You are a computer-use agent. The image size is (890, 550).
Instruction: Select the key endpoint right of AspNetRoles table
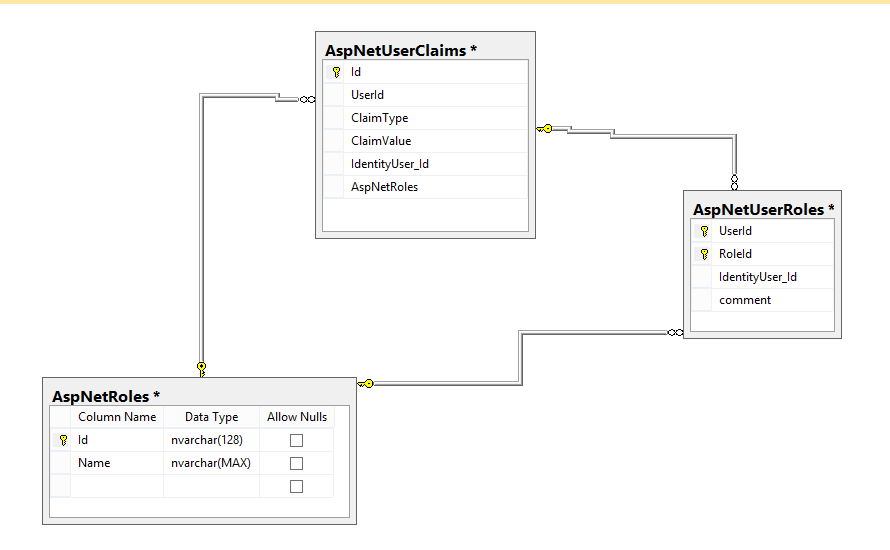[366, 383]
